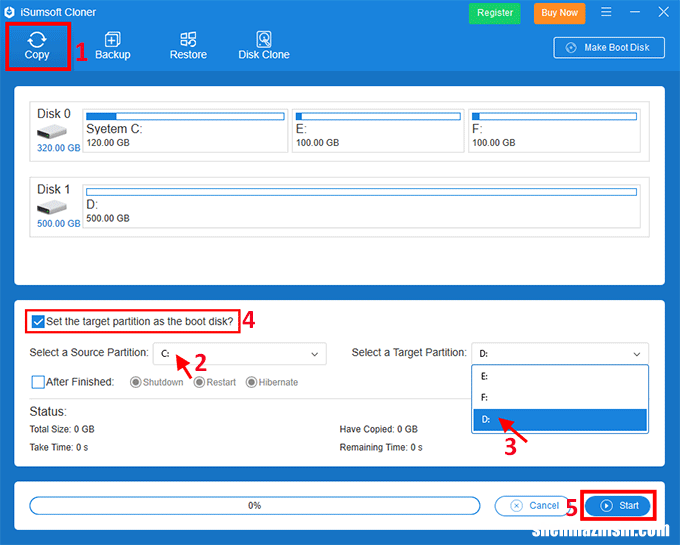Image resolution: width=680 pixels, height=545 pixels.
Task: Click the D: partition usage bar
Action: pos(361,192)
